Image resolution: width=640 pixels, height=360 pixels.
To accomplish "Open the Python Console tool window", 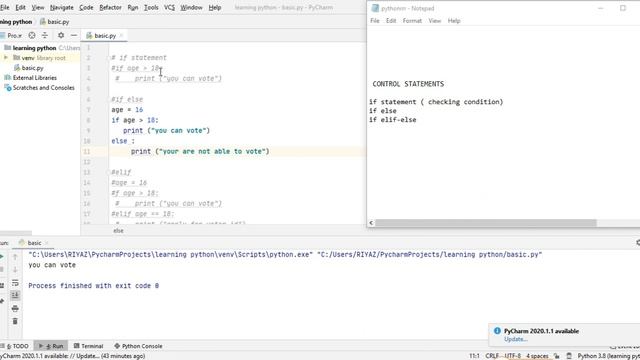I will coord(138,346).
